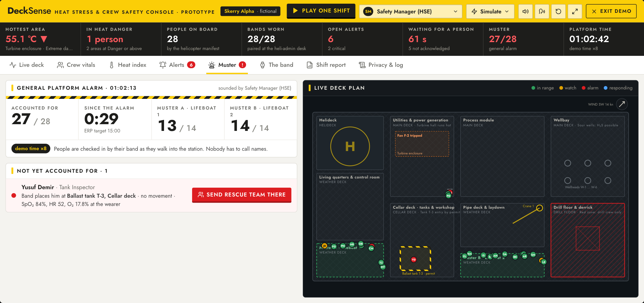Click the Yusuf Demir name text

pos(38,187)
